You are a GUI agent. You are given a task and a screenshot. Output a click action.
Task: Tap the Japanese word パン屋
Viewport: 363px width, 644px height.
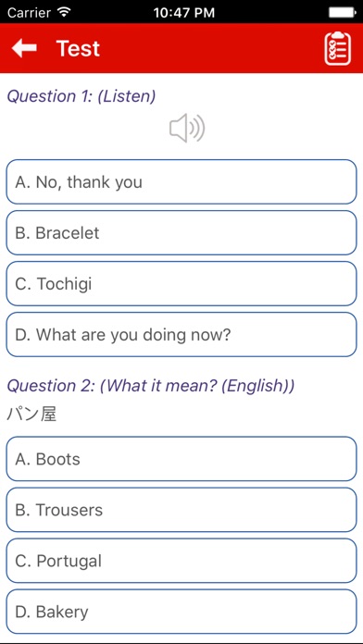click(x=31, y=415)
